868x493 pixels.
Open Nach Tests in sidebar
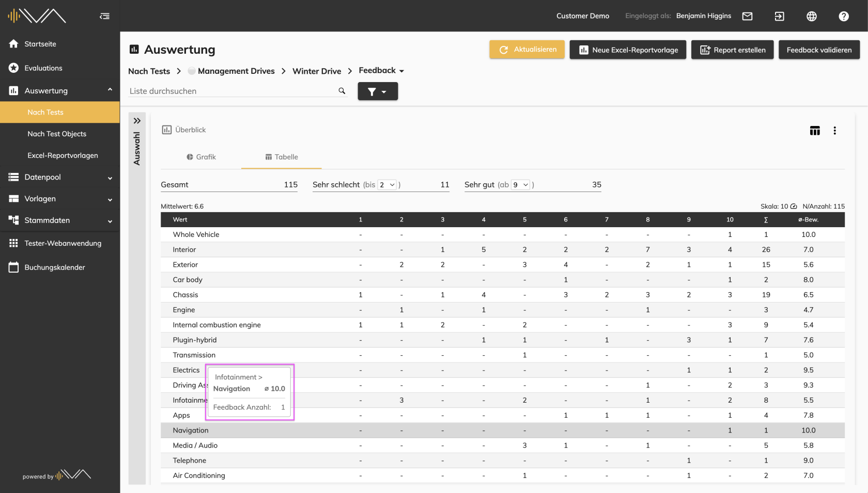(60, 112)
